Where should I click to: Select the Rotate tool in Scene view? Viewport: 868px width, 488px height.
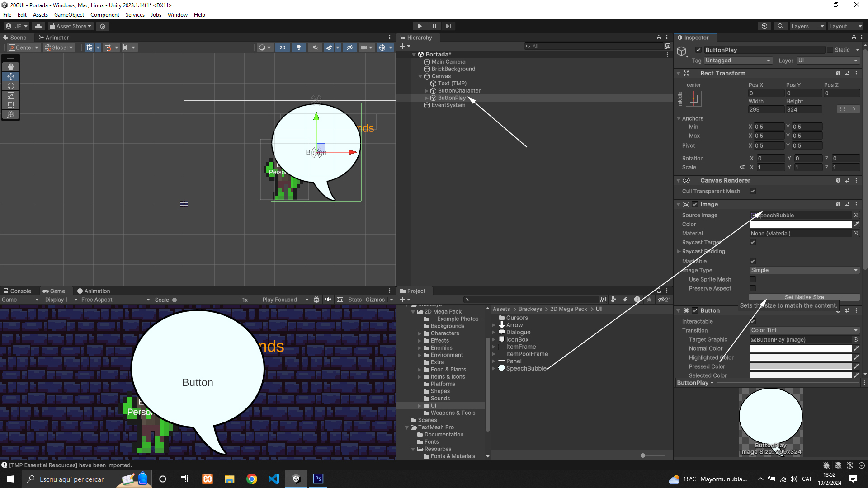[11, 86]
